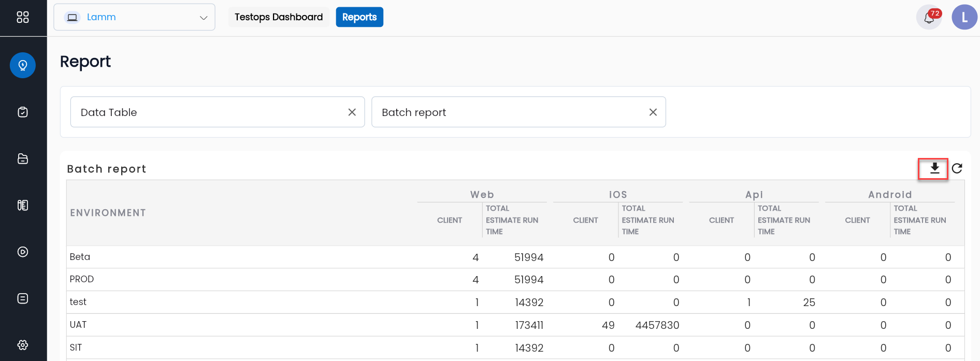980x361 pixels.
Task: Click the 51994 value in Beta row
Action: point(529,257)
